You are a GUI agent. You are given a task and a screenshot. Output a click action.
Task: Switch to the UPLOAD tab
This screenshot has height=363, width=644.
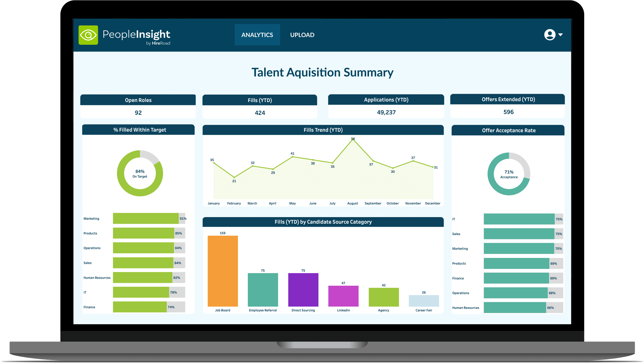(302, 35)
